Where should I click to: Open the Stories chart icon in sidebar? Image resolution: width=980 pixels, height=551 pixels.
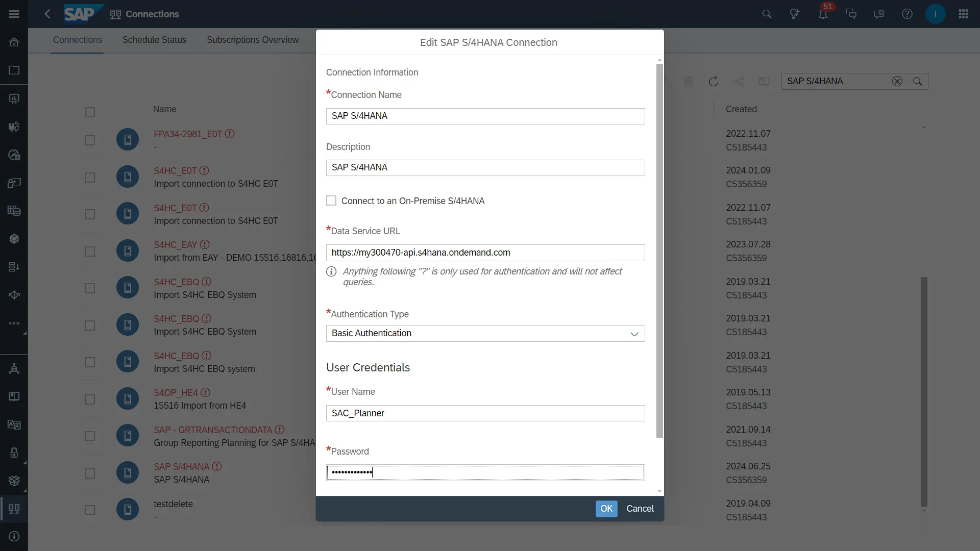click(14, 98)
